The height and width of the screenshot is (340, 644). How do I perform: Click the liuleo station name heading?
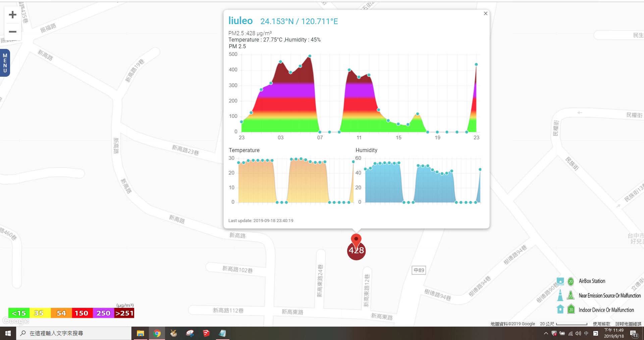coord(240,21)
